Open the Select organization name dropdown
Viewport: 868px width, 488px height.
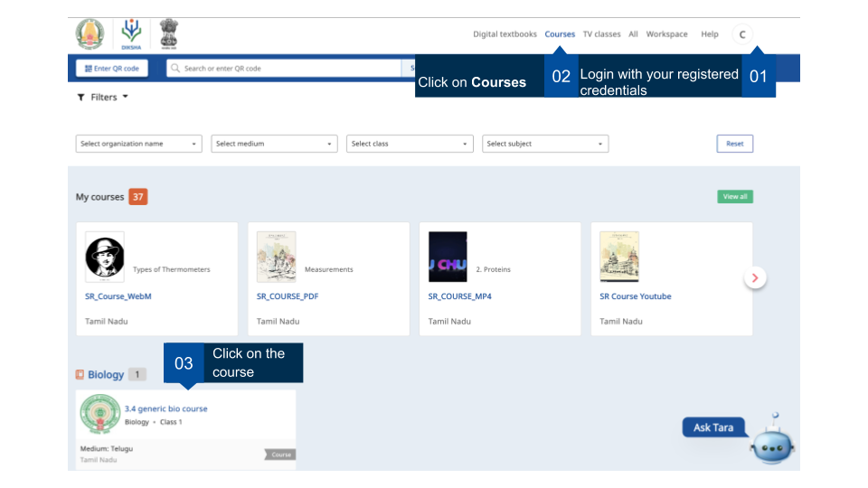coord(138,144)
